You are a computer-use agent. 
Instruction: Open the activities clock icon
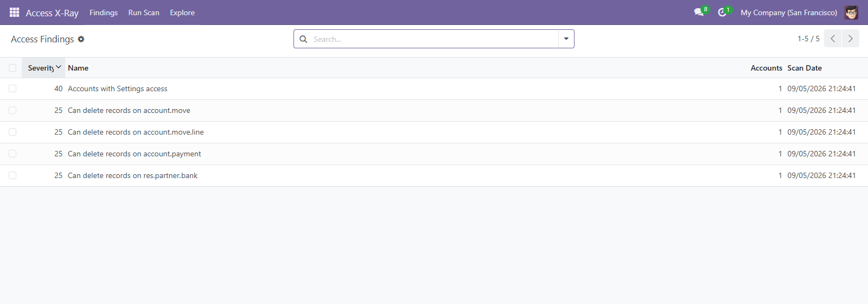tap(722, 12)
